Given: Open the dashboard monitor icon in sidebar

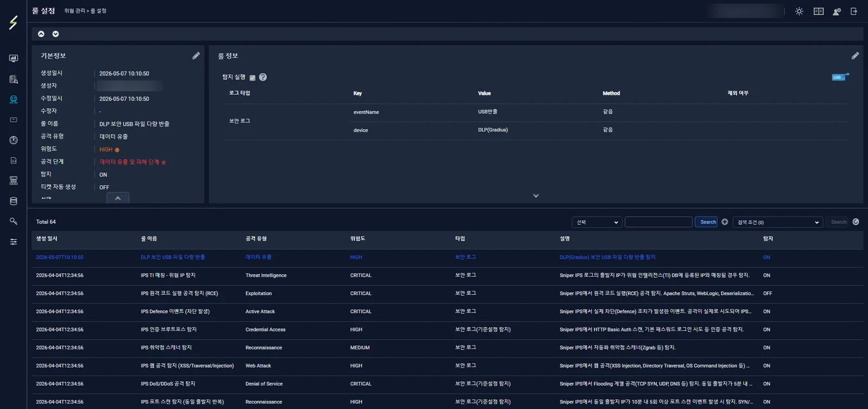Looking at the screenshot, I should (x=14, y=59).
